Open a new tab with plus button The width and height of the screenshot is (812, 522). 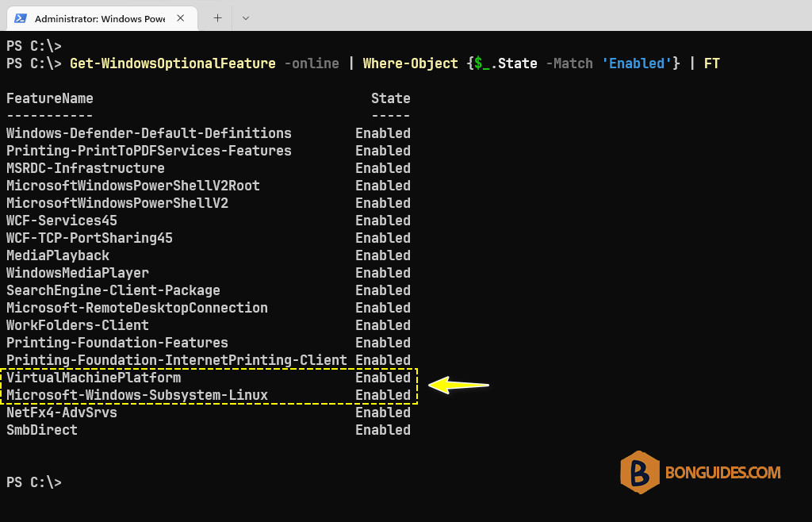(217, 18)
